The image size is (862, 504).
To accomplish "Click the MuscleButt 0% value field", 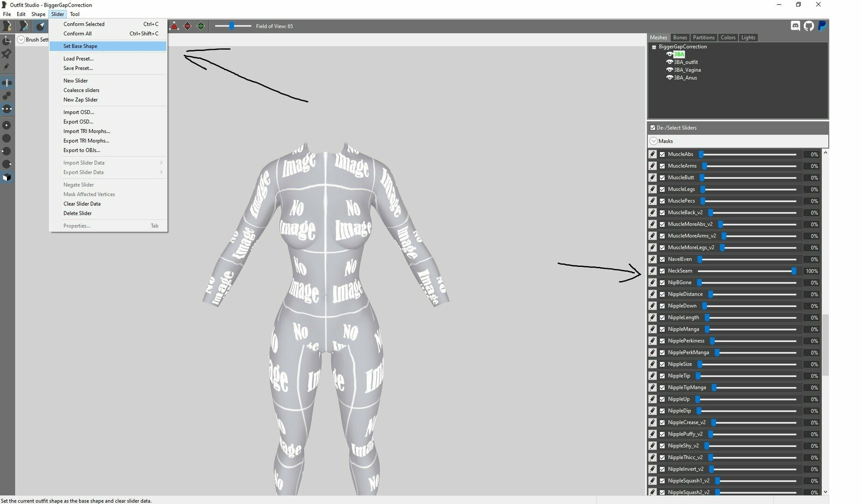I will pos(811,178).
